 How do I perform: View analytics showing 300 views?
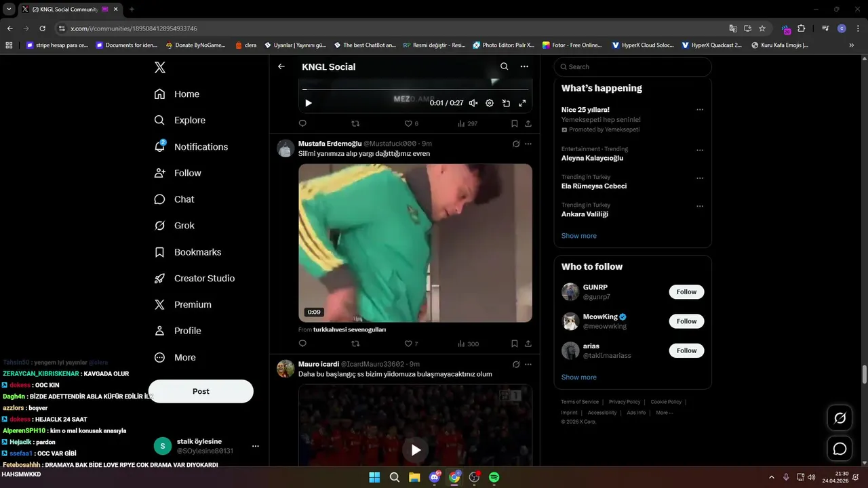tap(468, 344)
